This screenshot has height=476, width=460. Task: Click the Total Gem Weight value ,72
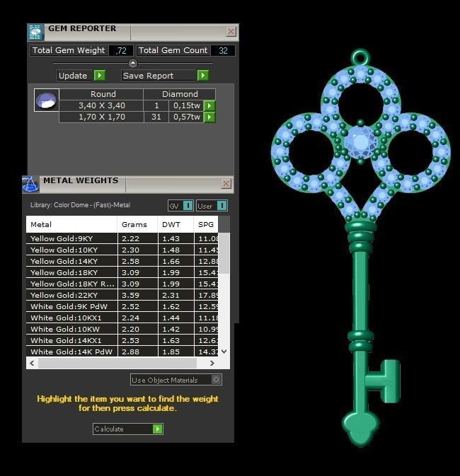point(121,50)
